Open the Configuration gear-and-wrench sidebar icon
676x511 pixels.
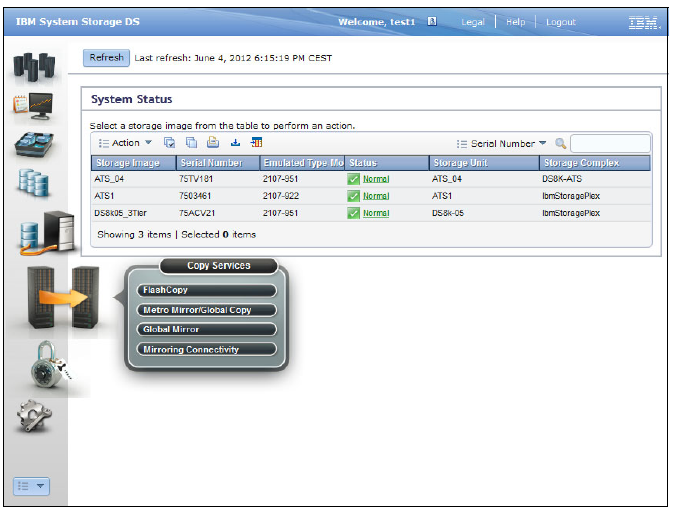click(34, 416)
